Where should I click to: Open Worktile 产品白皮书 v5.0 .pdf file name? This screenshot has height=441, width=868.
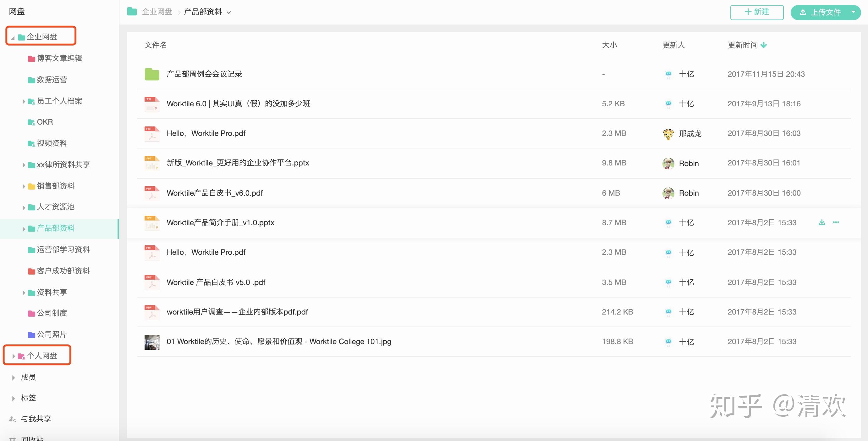point(216,282)
